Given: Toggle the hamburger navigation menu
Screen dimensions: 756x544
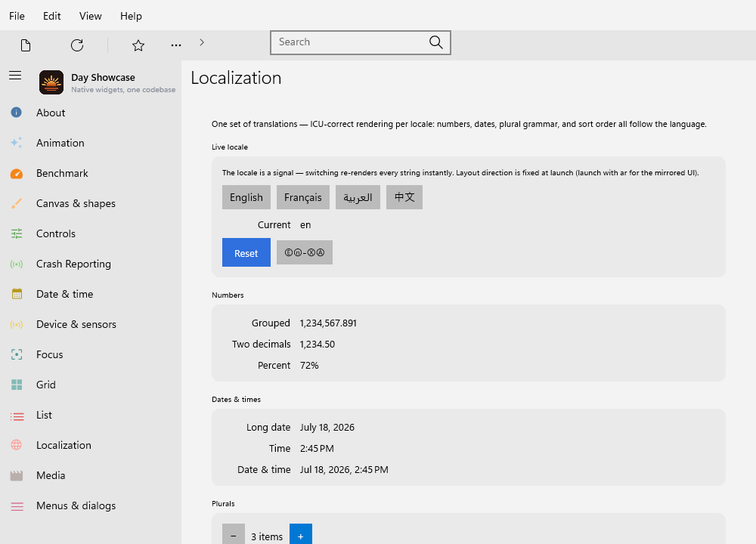Looking at the screenshot, I should [15, 75].
